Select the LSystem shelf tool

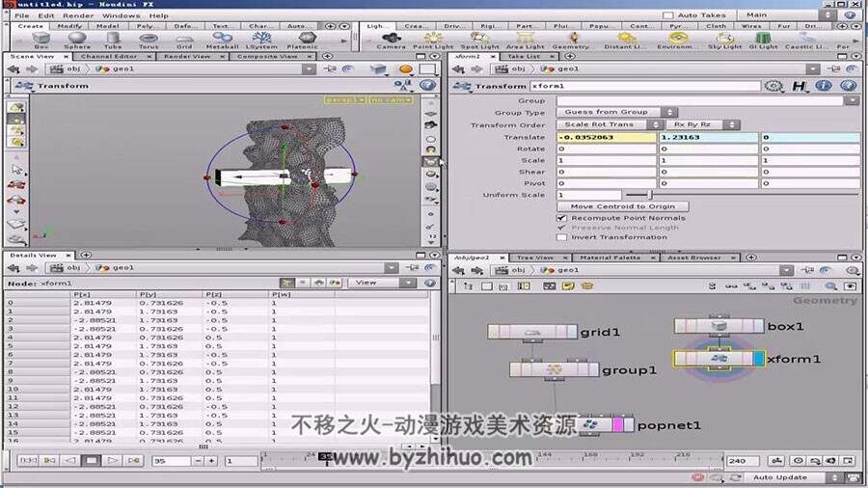click(x=261, y=40)
